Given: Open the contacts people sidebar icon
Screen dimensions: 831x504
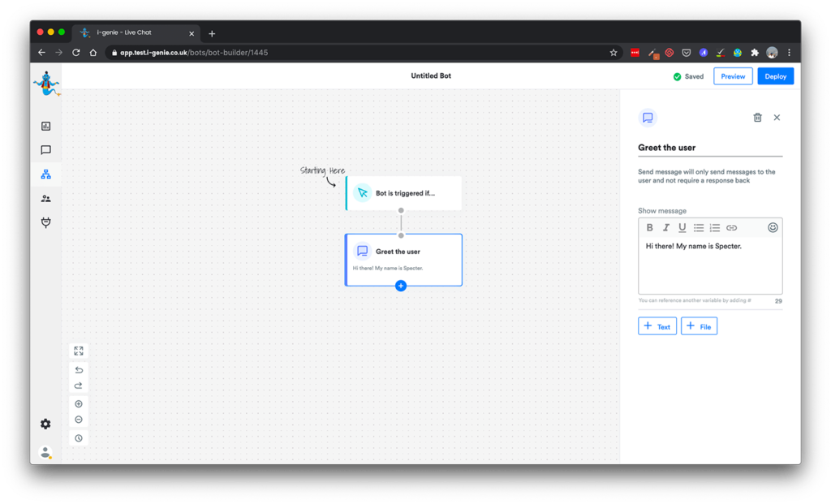Looking at the screenshot, I should pos(45,199).
